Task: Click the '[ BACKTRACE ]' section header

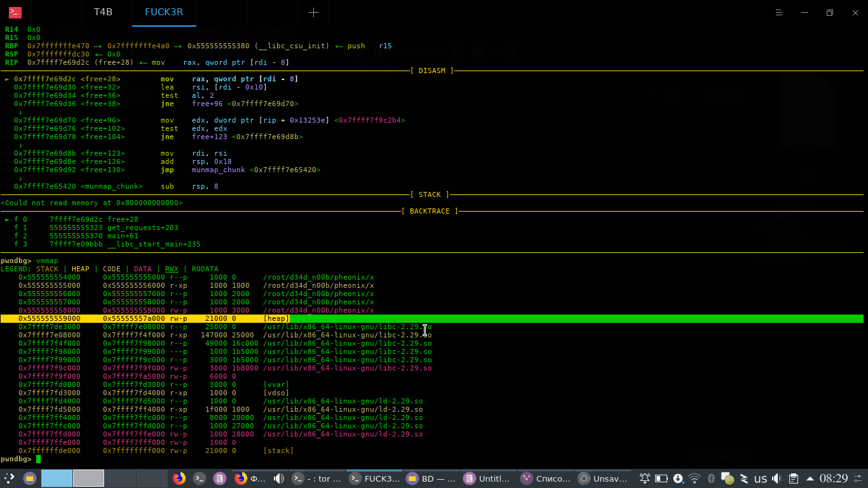Action: click(430, 211)
